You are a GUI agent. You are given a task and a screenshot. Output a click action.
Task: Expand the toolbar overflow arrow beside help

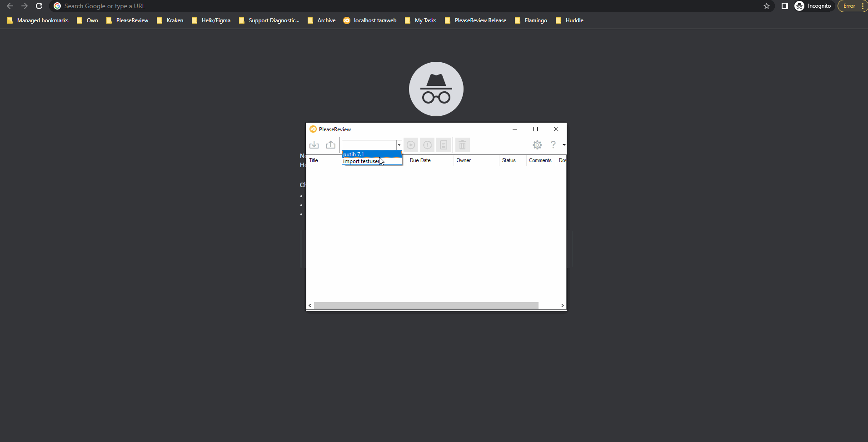(x=564, y=145)
